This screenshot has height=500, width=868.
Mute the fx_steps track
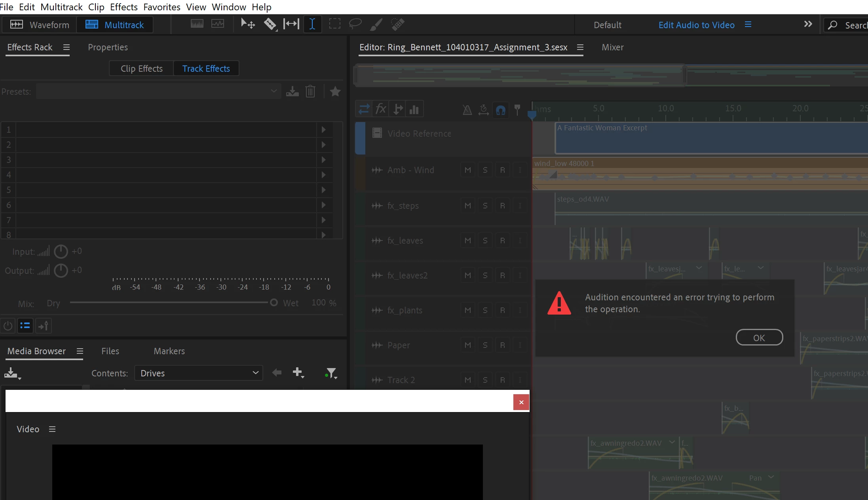[468, 206]
